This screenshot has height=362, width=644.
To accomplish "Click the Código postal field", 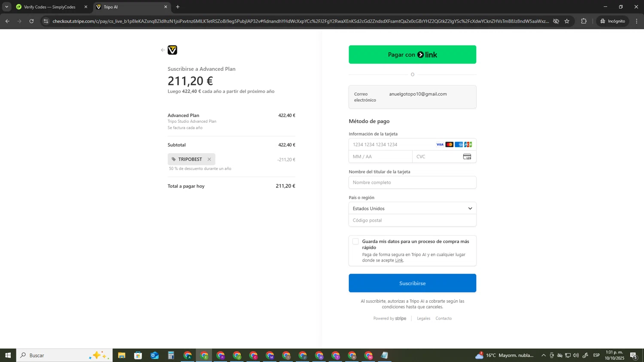I will (x=412, y=220).
